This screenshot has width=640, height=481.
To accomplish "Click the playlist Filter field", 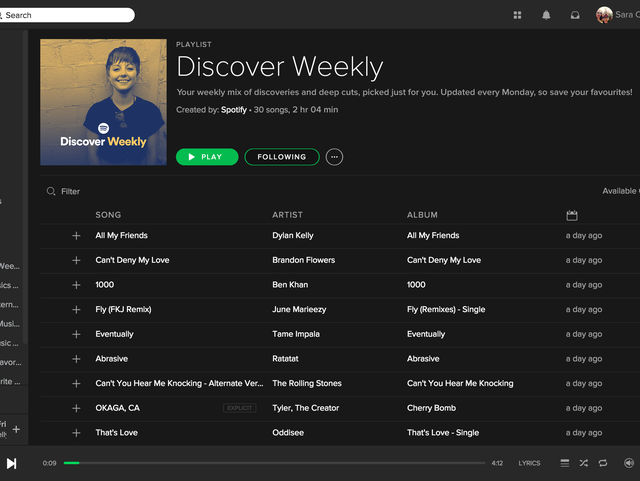I will click(70, 191).
